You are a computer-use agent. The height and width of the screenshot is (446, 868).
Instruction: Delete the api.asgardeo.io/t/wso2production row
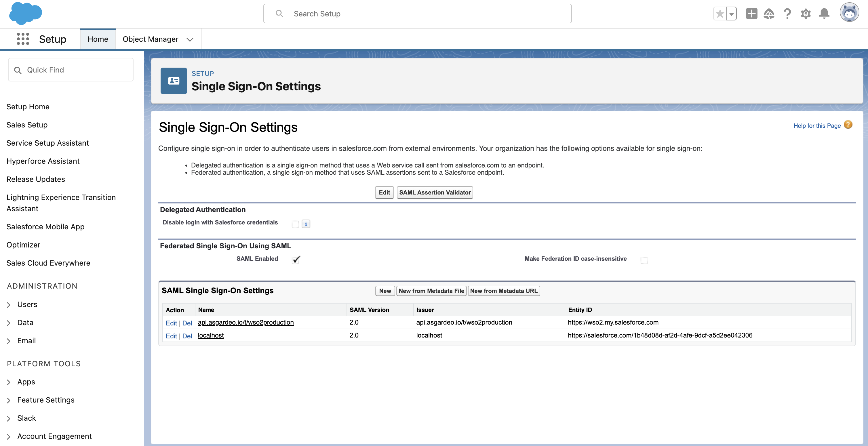point(187,323)
